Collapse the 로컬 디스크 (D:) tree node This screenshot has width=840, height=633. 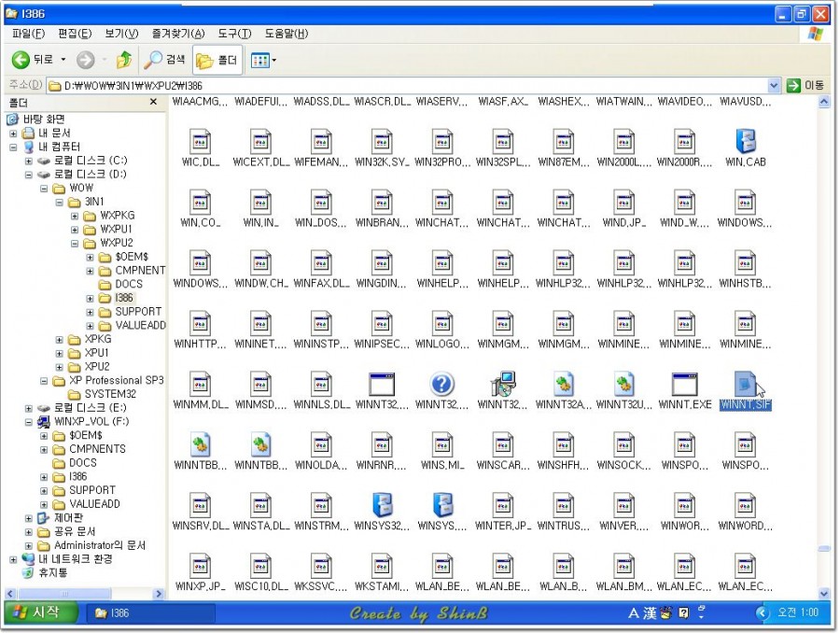pyautogui.click(x=28, y=175)
